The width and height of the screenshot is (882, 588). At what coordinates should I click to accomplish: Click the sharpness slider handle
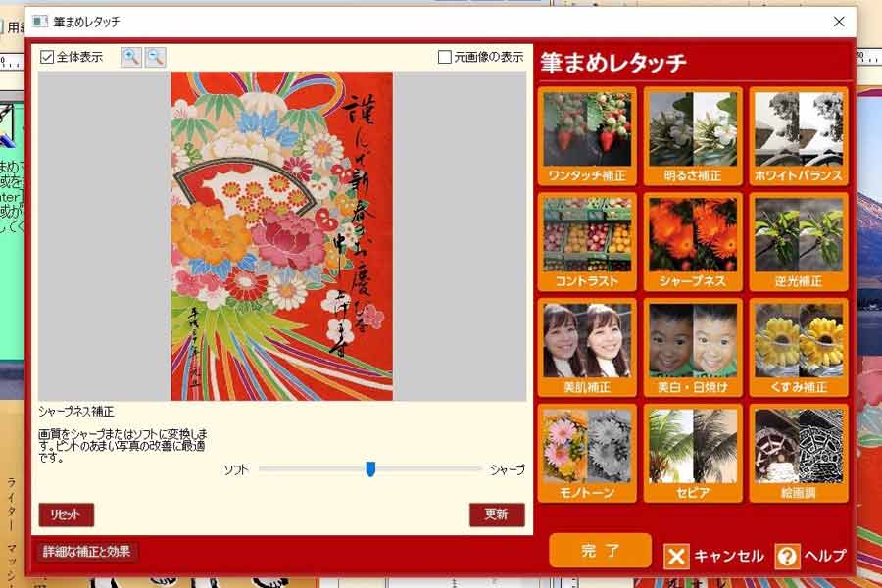(370, 468)
